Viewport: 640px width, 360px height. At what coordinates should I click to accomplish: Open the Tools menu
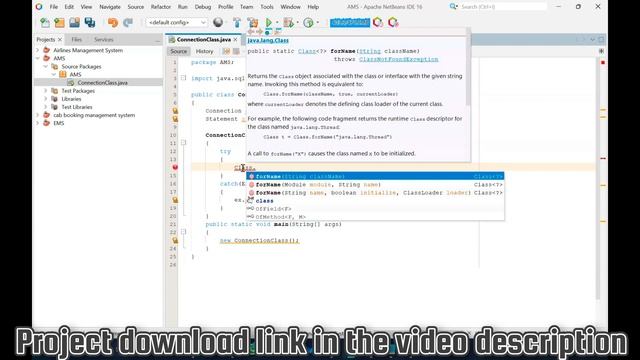tap(267, 7)
